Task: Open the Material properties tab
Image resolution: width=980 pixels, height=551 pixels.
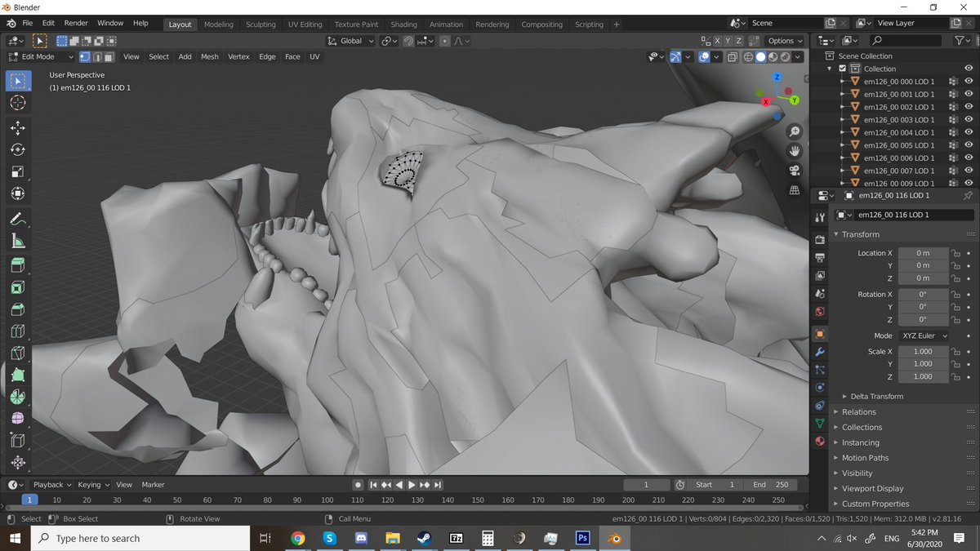Action: pyautogui.click(x=820, y=442)
